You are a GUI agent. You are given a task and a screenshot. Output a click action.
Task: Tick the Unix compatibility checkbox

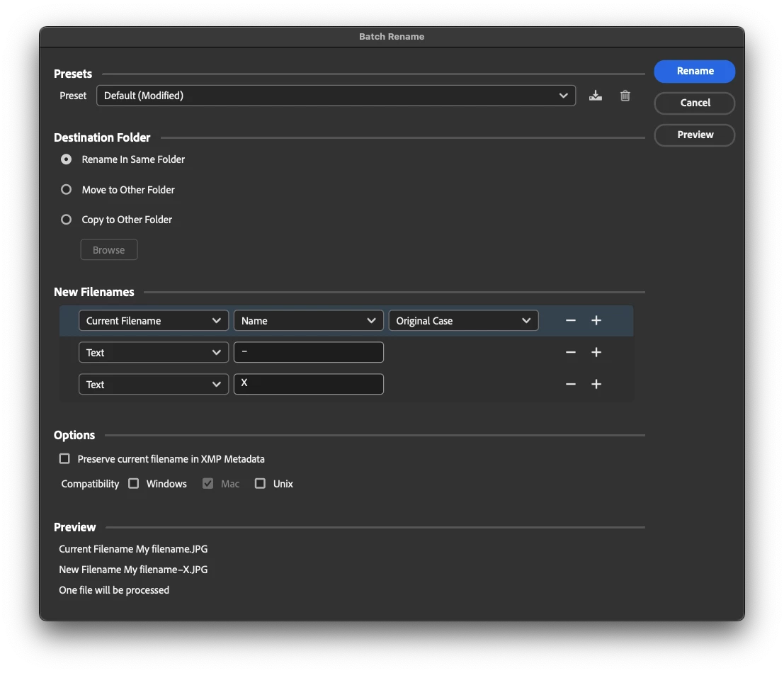point(260,484)
